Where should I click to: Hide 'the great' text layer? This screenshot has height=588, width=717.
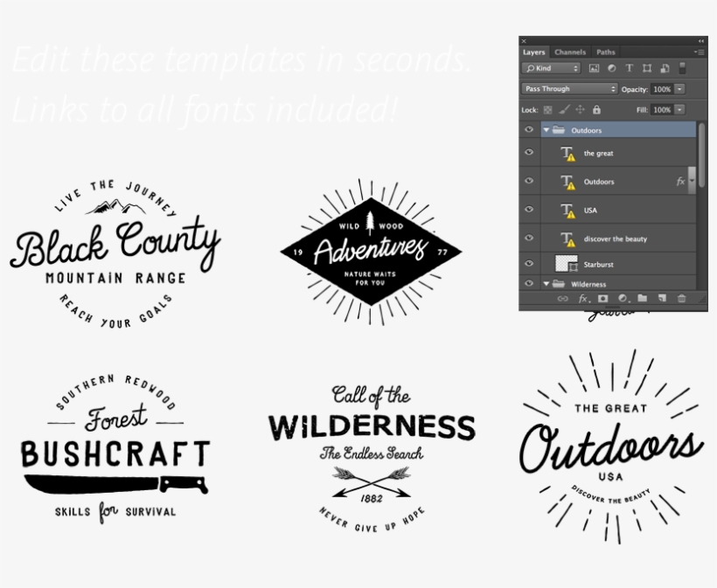point(529,152)
